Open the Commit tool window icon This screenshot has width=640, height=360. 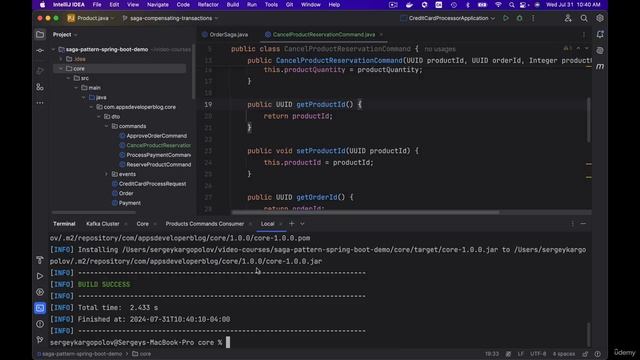[x=40, y=51]
